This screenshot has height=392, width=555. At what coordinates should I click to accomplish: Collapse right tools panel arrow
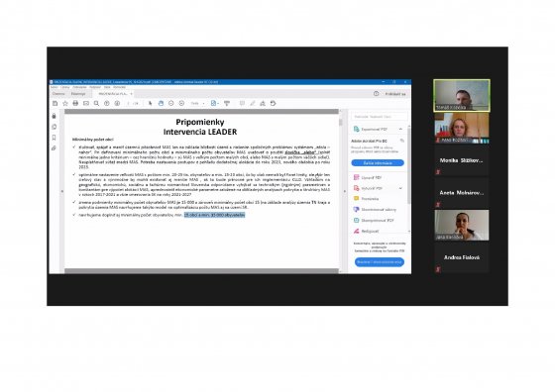[x=345, y=191]
